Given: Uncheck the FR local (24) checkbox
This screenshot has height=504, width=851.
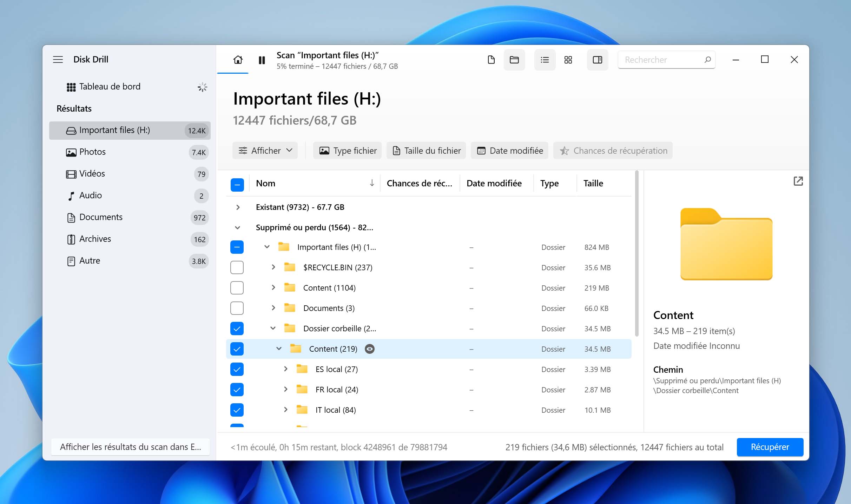Looking at the screenshot, I should coord(237,390).
